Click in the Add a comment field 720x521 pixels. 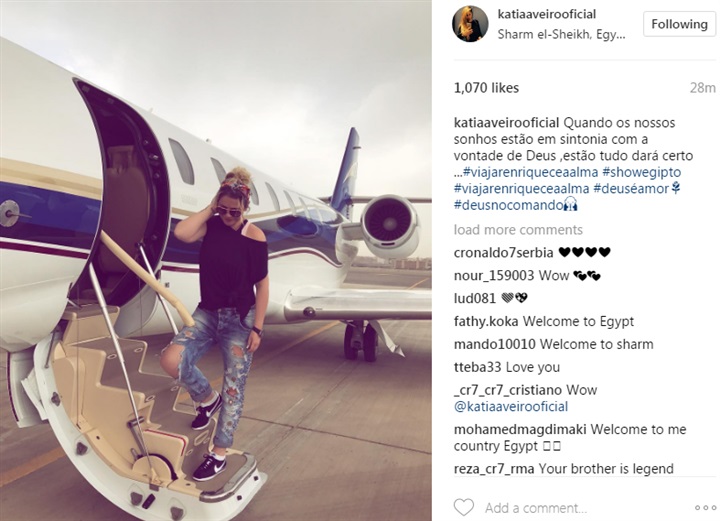coord(536,508)
